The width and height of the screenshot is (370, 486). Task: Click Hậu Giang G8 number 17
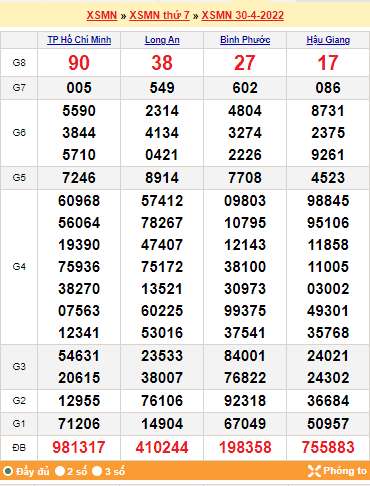[x=328, y=63]
